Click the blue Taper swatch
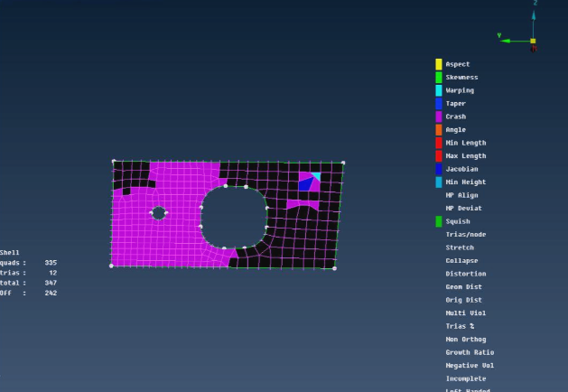Screen dimensions: 568x392 (x=439, y=104)
